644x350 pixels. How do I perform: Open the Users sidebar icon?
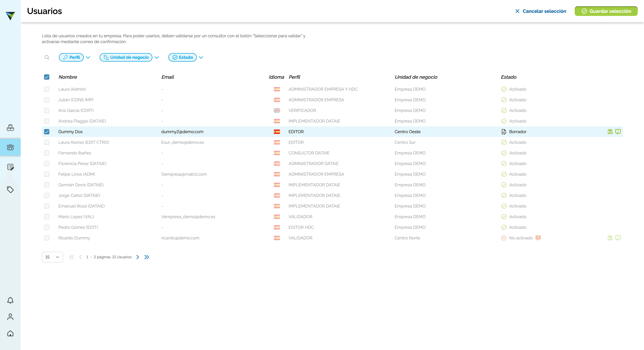click(10, 147)
